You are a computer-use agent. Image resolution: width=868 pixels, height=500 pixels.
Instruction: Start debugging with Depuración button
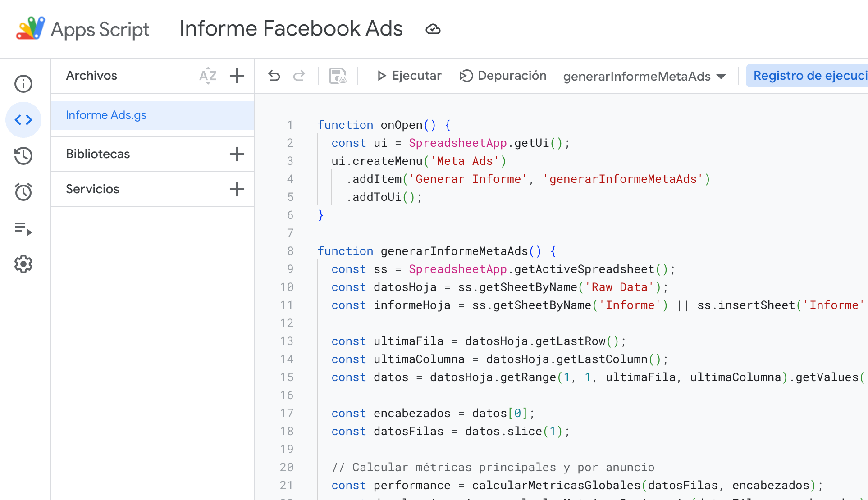tap(503, 76)
